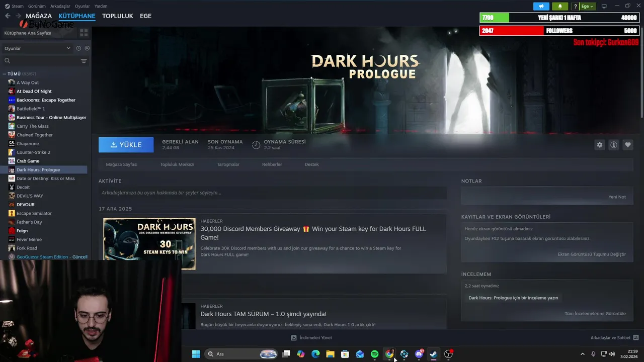This screenshot has width=644, height=362.
Task: Click the recent activity clock icon
Action: (x=78, y=48)
